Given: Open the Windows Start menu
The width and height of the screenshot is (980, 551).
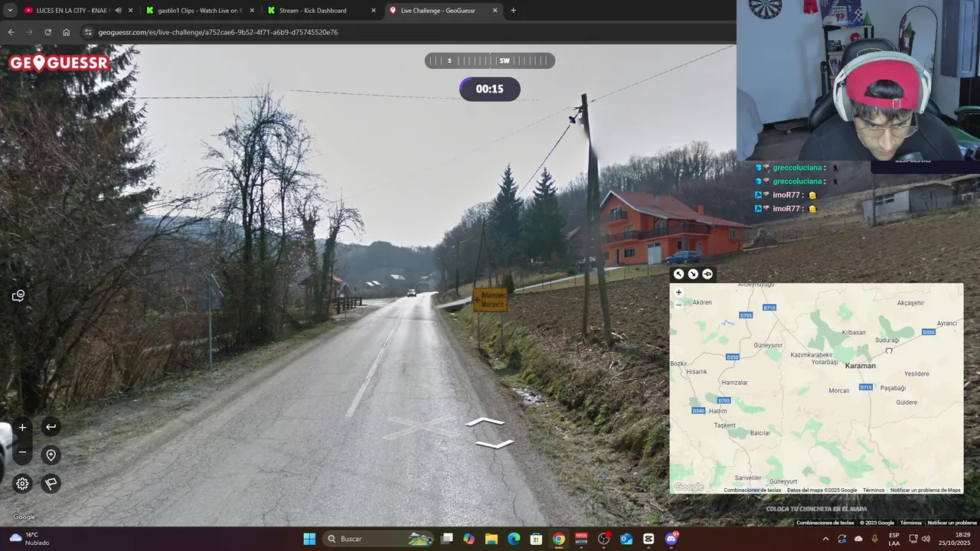Looking at the screenshot, I should [x=309, y=539].
